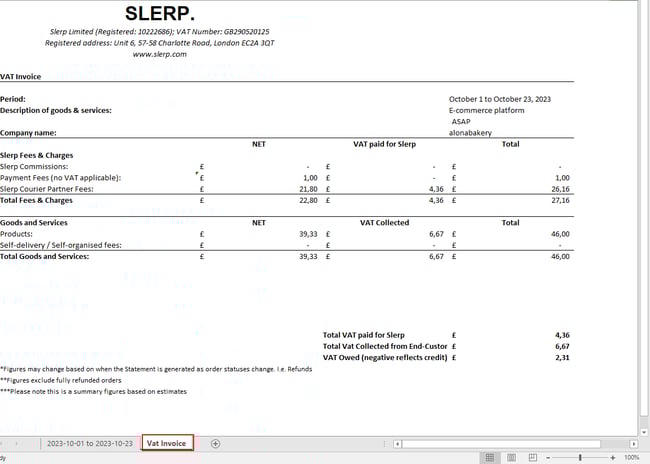Select the *Figures may change footnote
The image size is (650, 464).
[x=156, y=369]
